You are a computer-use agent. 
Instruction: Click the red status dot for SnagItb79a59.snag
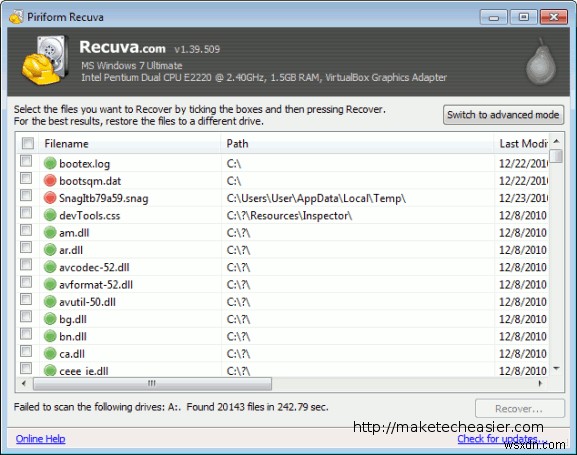pyautogui.click(x=50, y=198)
